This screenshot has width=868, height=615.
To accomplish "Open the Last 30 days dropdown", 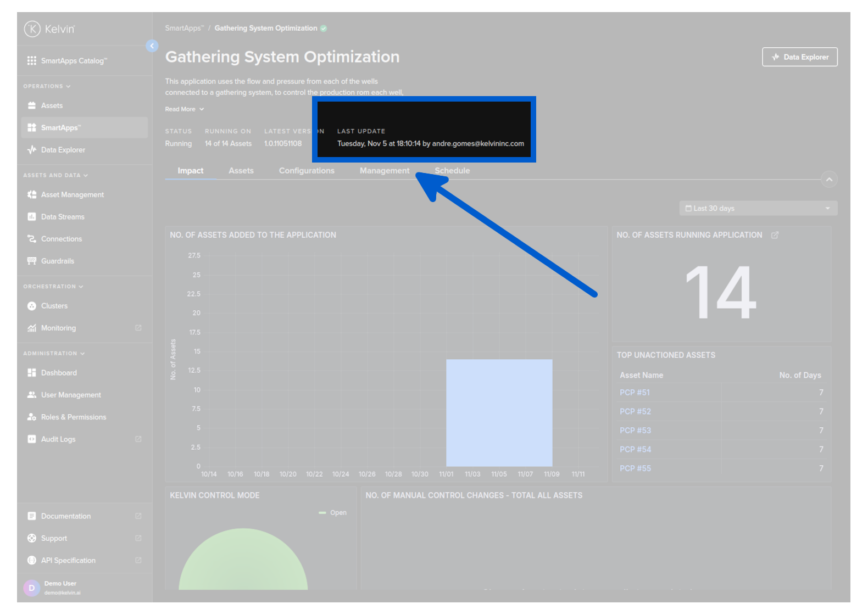I will pyautogui.click(x=758, y=209).
